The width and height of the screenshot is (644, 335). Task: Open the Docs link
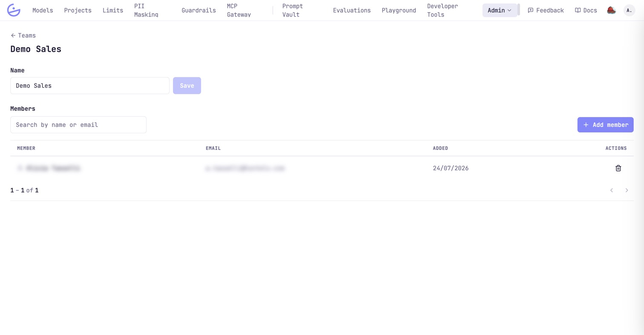(586, 10)
